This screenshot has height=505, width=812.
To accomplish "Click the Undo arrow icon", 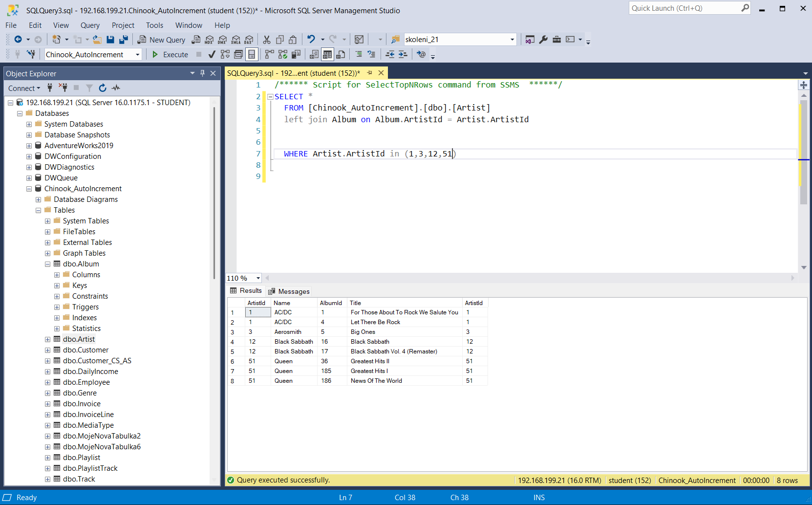I will [x=311, y=40].
